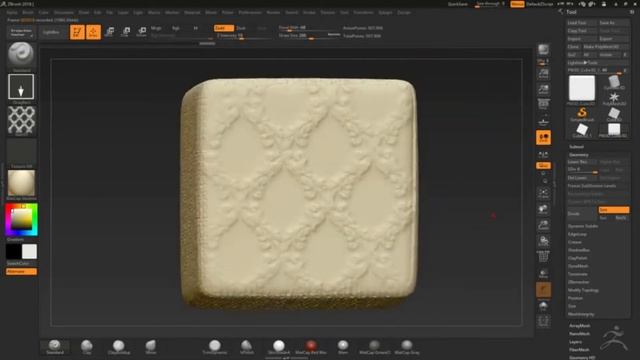Expand the ZRemesher subsection
The width and height of the screenshot is (640, 360).
point(578,282)
